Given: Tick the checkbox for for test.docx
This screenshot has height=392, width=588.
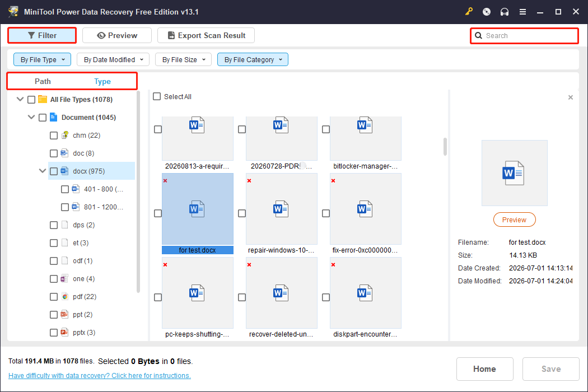Looking at the screenshot, I should point(158,213).
